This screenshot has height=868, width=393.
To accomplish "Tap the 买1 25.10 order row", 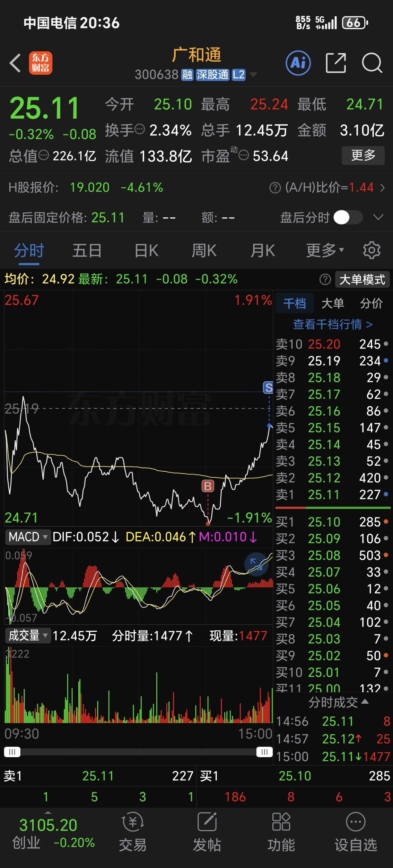I will pos(332,522).
